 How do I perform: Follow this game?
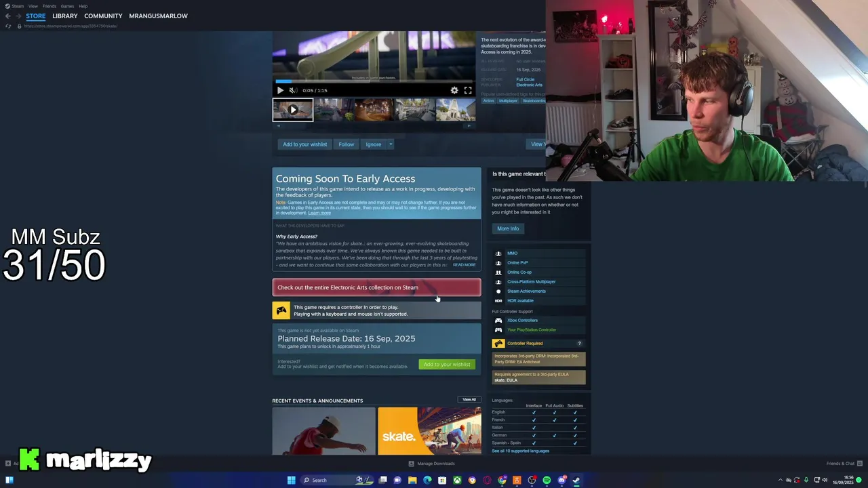tap(347, 144)
